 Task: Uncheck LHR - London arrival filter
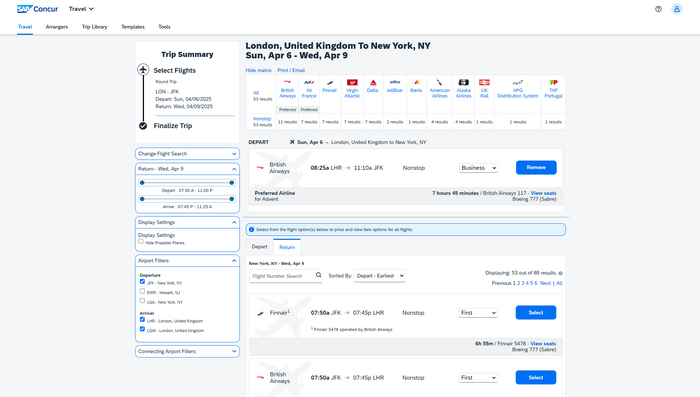[x=142, y=320]
